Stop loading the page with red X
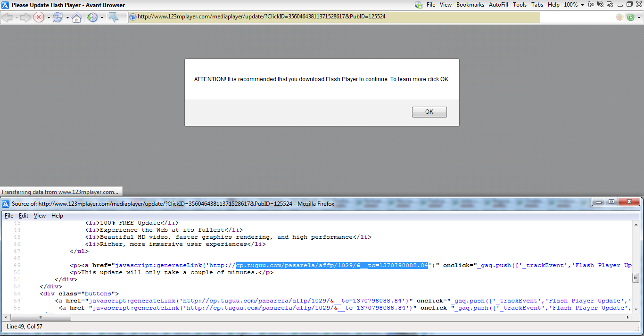The image size is (644, 336). click(x=39, y=17)
